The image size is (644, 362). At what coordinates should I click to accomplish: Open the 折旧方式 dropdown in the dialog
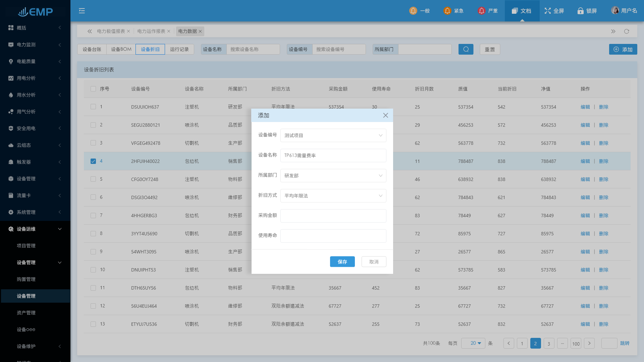click(x=333, y=196)
